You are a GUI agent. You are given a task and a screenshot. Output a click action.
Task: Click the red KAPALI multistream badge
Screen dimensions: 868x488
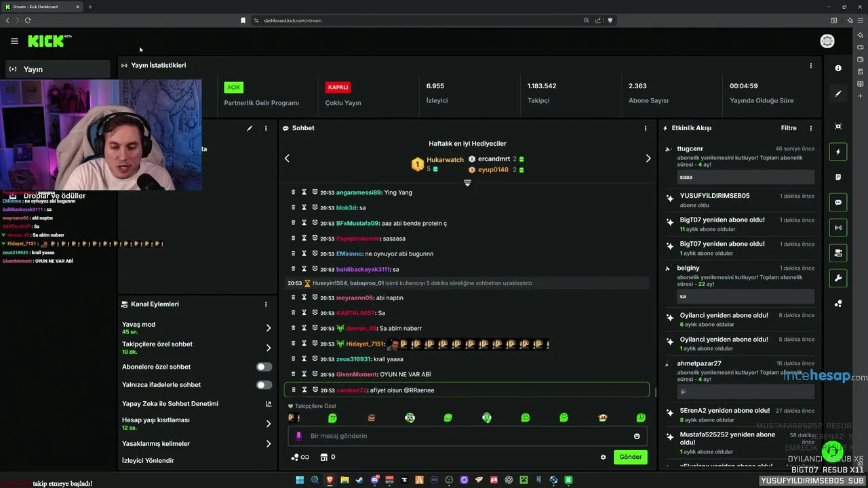[338, 87]
